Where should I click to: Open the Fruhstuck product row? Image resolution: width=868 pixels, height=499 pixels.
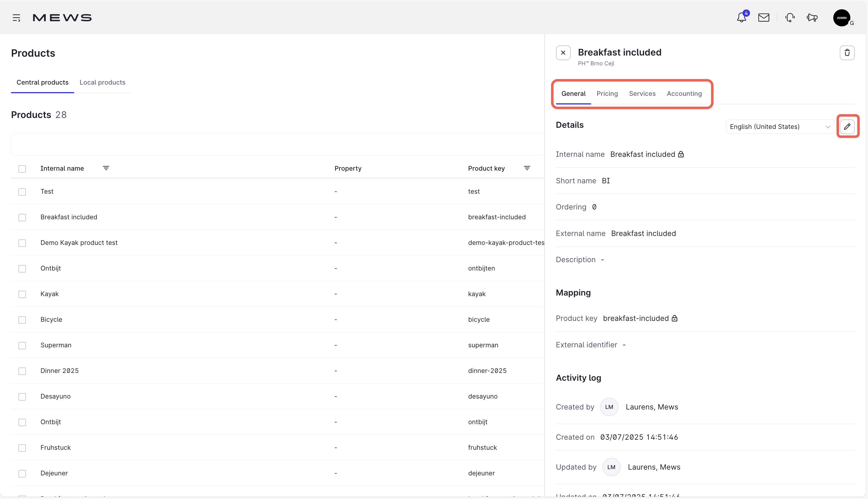click(277, 447)
